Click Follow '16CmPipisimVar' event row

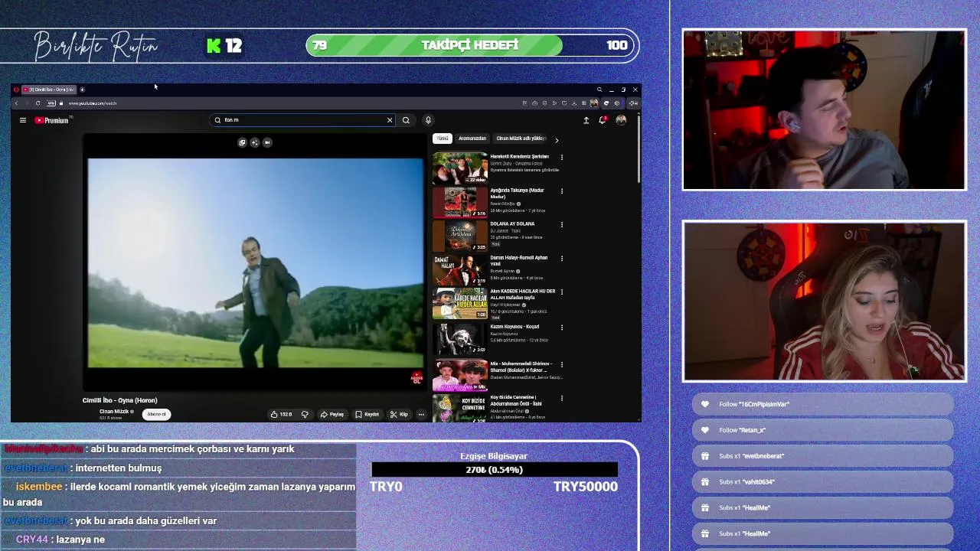click(823, 404)
